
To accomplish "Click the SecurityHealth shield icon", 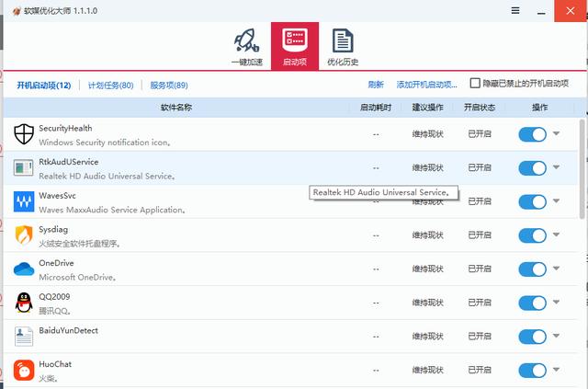I will coord(24,134).
